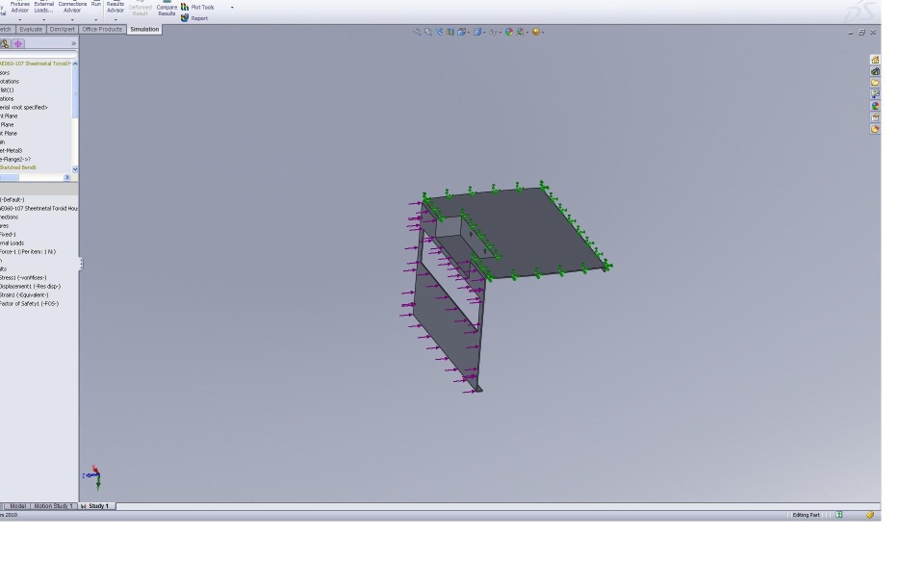Switch to the DimXpert tab
Image resolution: width=924 pixels, height=561 pixels.
(x=62, y=30)
